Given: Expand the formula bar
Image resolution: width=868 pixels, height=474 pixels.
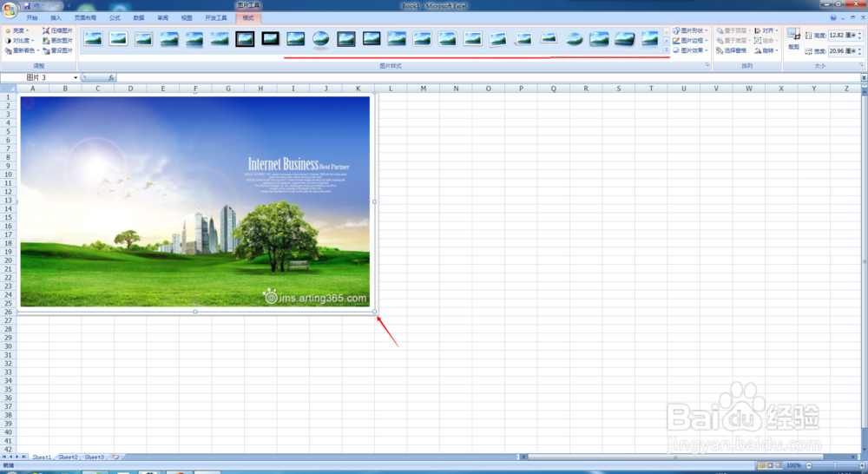Looking at the screenshot, I should pos(864,77).
